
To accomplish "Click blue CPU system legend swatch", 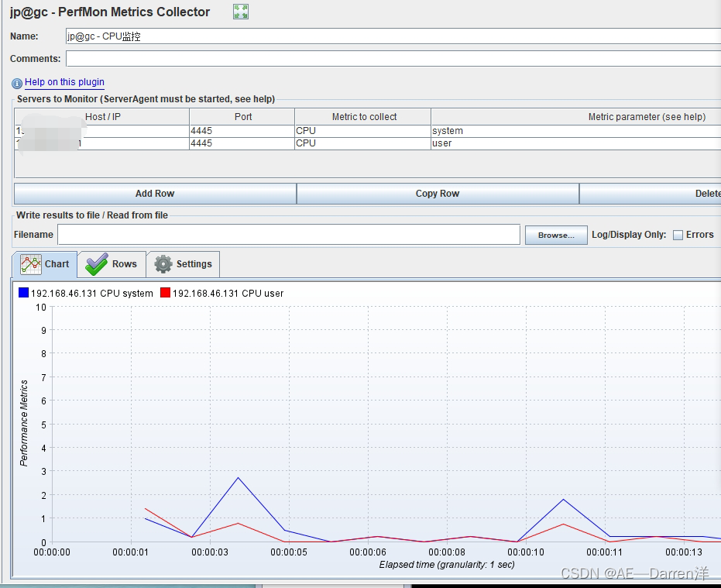I will tap(23, 293).
